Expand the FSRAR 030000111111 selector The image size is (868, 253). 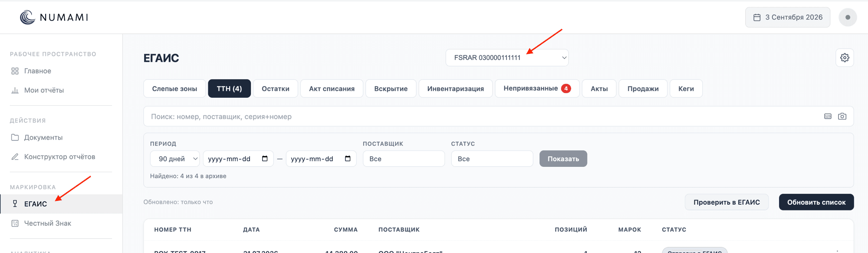pos(507,58)
